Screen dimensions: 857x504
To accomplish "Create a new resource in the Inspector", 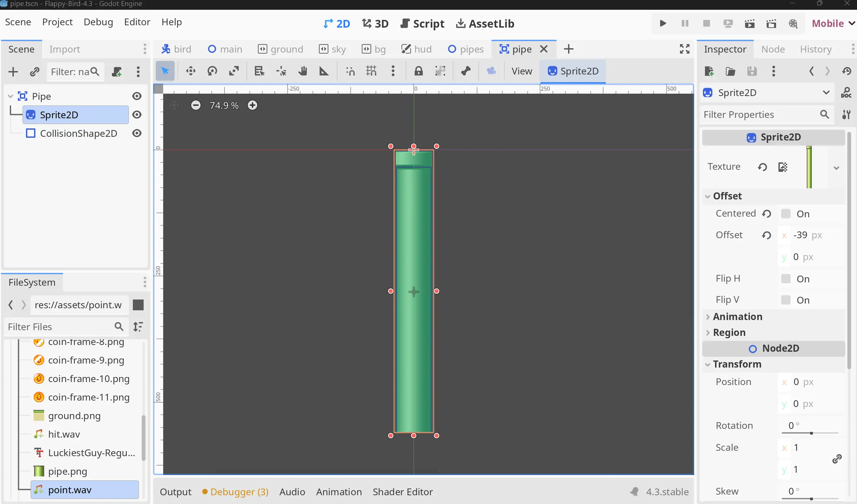I will point(709,71).
